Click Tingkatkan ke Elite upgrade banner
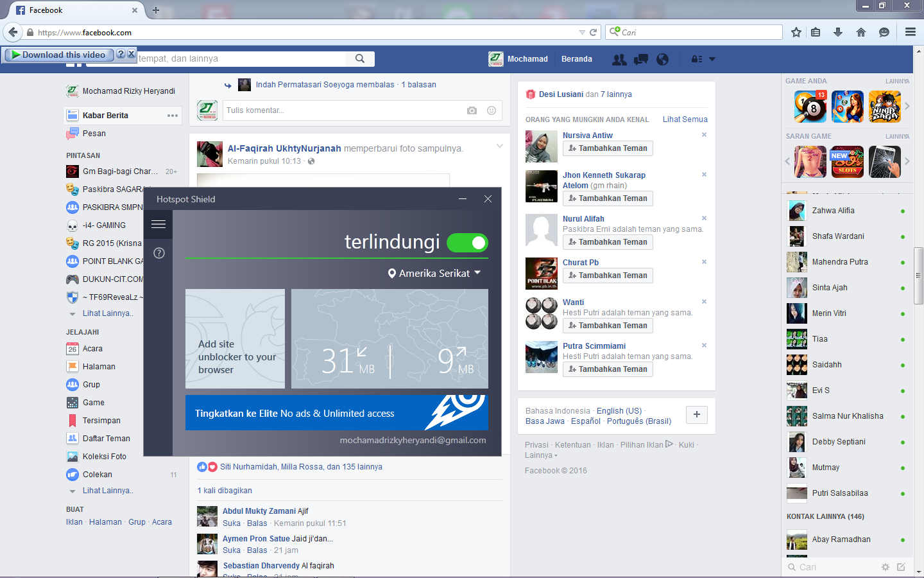The image size is (924, 578). pyautogui.click(x=337, y=413)
